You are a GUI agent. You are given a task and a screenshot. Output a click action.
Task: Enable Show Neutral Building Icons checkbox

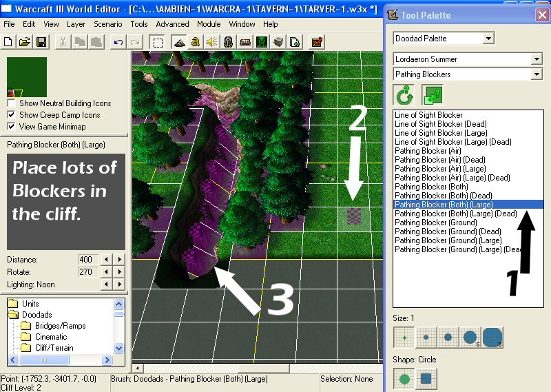coord(11,103)
